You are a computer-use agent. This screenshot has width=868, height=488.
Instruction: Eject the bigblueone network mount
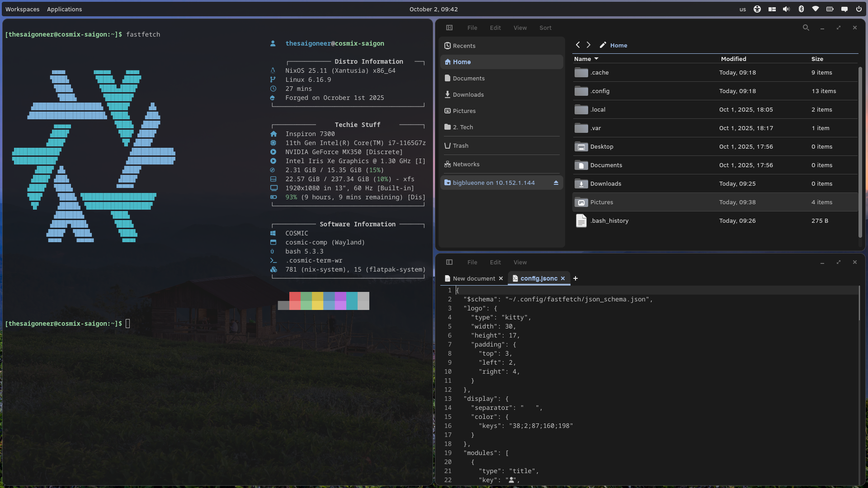[x=556, y=183]
